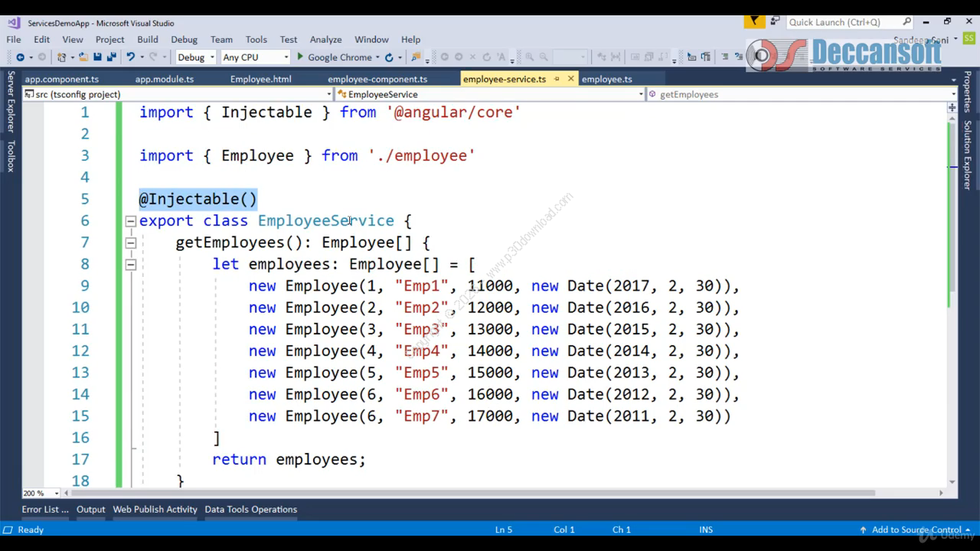Open the Output panel tab
This screenshot has height=551, width=980.
pyautogui.click(x=90, y=509)
